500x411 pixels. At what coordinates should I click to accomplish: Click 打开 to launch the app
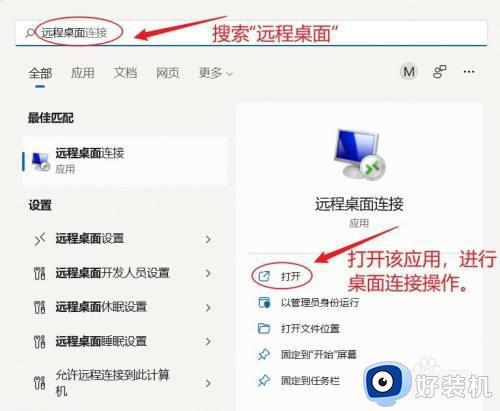(x=291, y=277)
